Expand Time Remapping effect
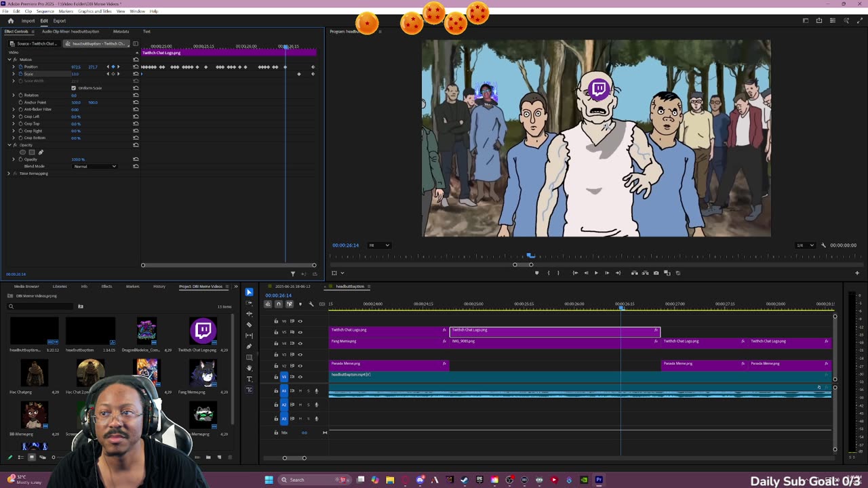 click(x=9, y=174)
